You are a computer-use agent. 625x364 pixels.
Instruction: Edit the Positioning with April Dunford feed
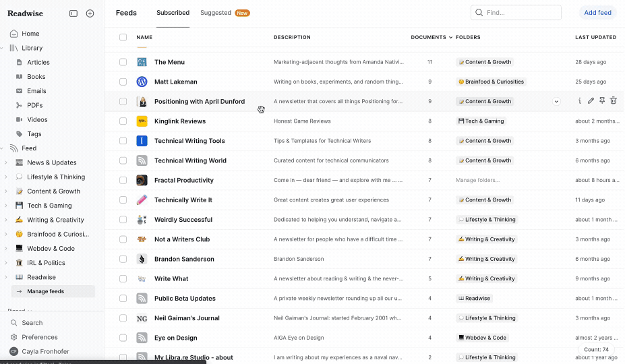pos(591,101)
